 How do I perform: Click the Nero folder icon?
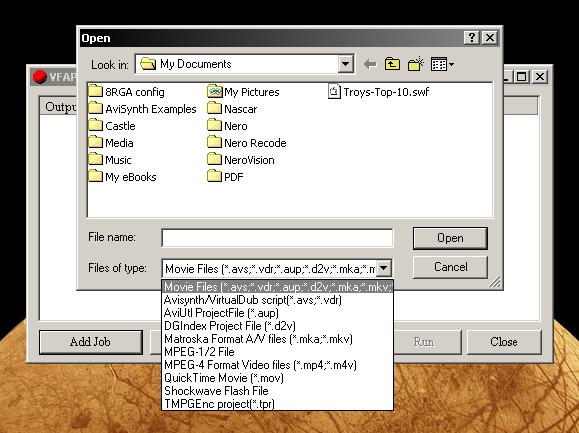(x=215, y=125)
